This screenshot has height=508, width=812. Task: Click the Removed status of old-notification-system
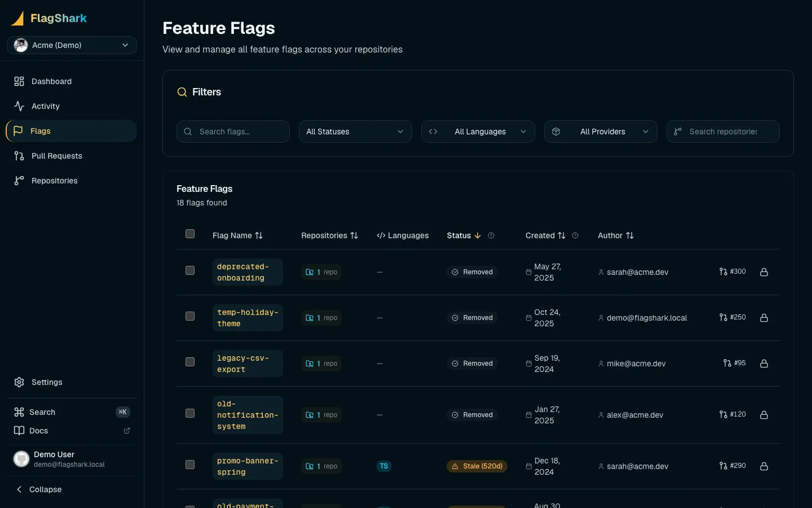[473, 415]
